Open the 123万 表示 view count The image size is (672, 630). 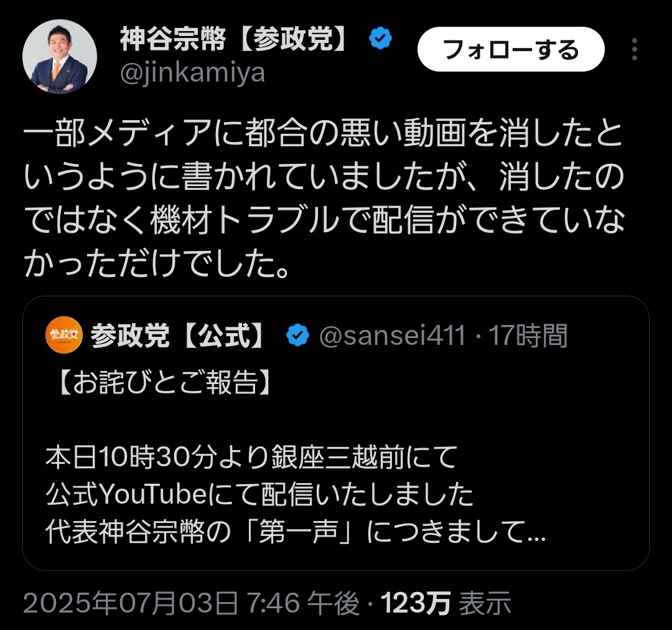446,603
